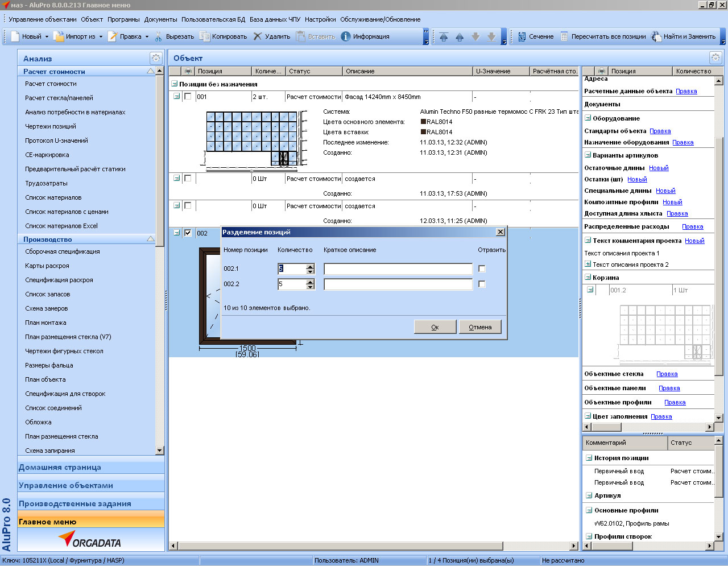Click the Копировать toolbar icon
728x566 pixels.
[x=205, y=36]
